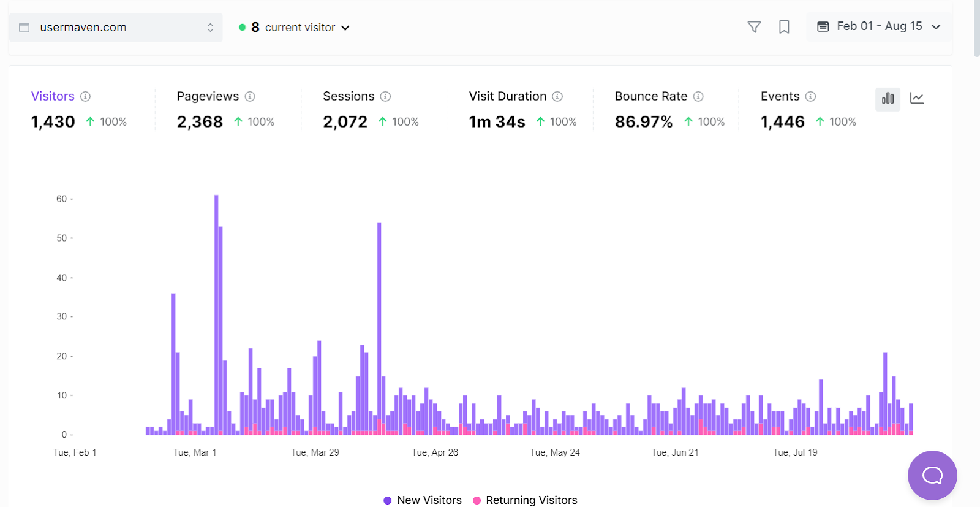Show info tooltip next to Visitors
The width and height of the screenshot is (980, 507).
coord(86,96)
